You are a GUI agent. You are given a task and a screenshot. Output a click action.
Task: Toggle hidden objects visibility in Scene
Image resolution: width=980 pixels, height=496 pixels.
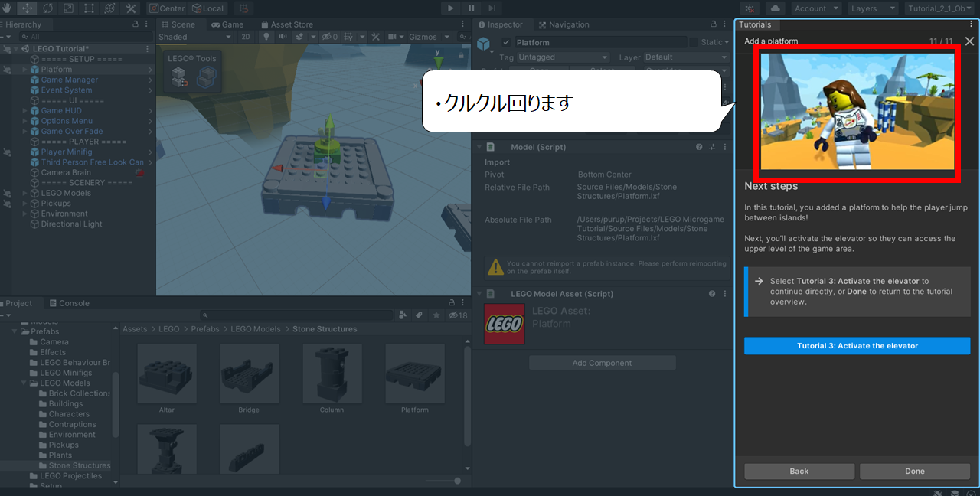pos(330,37)
